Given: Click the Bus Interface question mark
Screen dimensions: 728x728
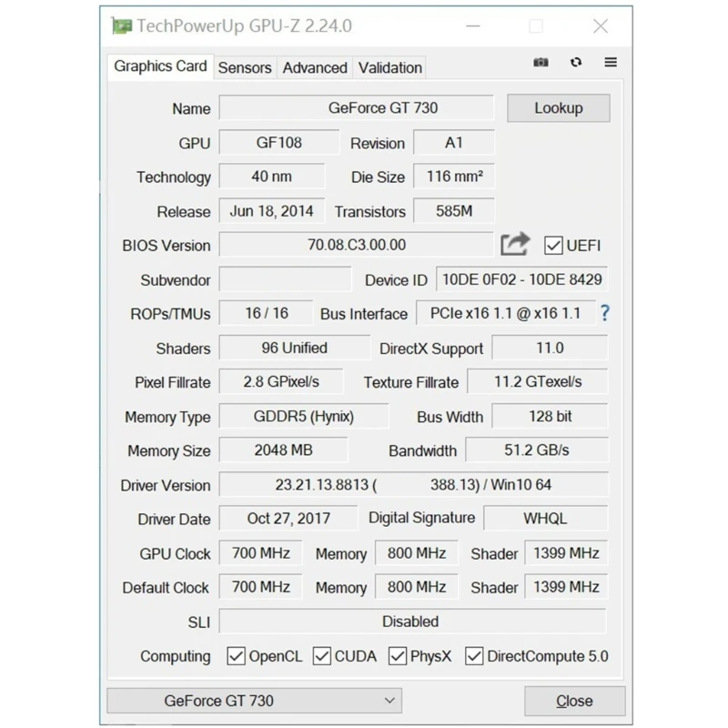Looking at the screenshot, I should tap(604, 313).
